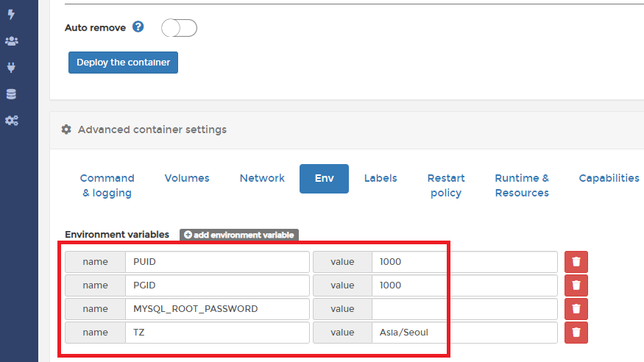Open the events bolt icon in sidebar
The image size is (644, 362).
[12, 15]
